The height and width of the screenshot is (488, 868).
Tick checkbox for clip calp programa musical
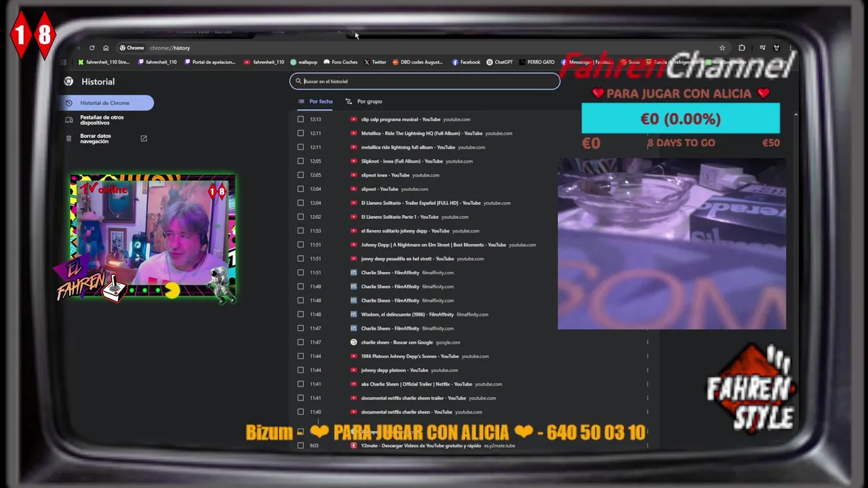(x=300, y=119)
